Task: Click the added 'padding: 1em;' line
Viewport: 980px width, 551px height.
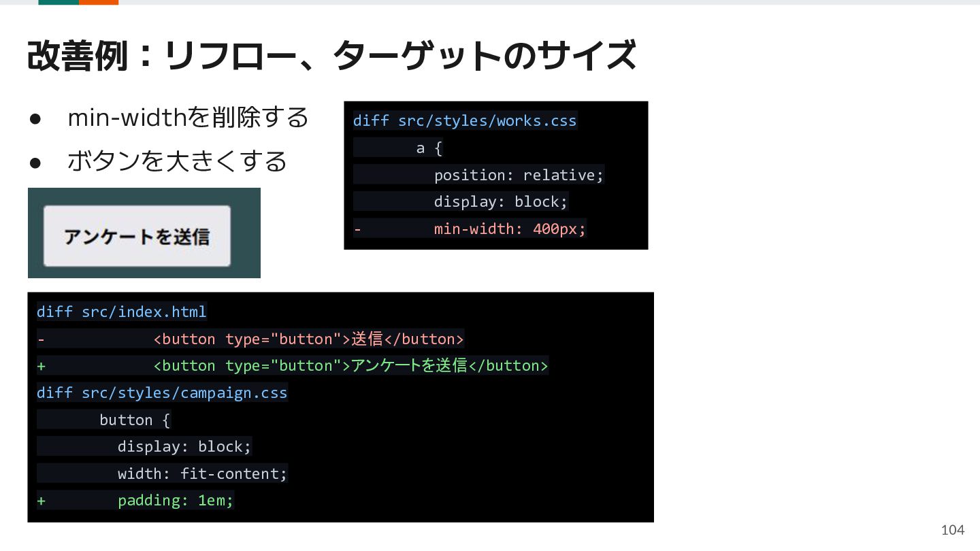Action: click(135, 501)
